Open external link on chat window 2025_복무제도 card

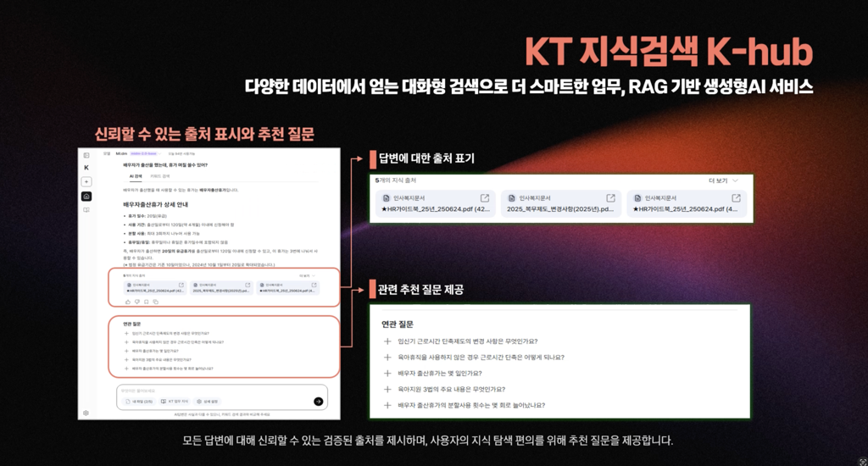pyautogui.click(x=248, y=285)
